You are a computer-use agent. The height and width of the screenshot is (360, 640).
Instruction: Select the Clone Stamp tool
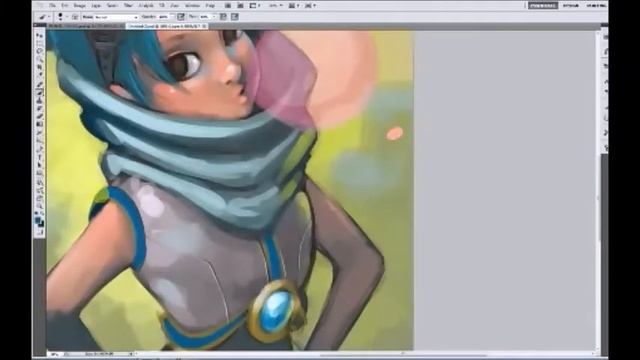[39, 100]
